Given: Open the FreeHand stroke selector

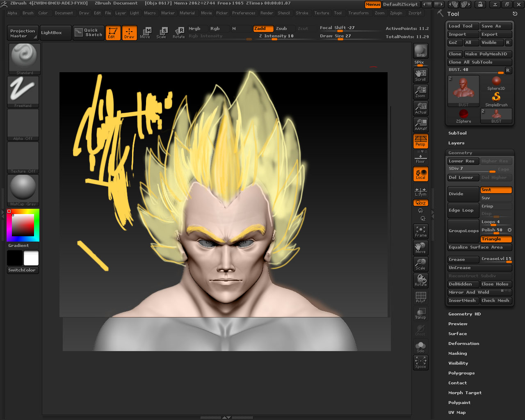Looking at the screenshot, I should pyautogui.click(x=23, y=92).
